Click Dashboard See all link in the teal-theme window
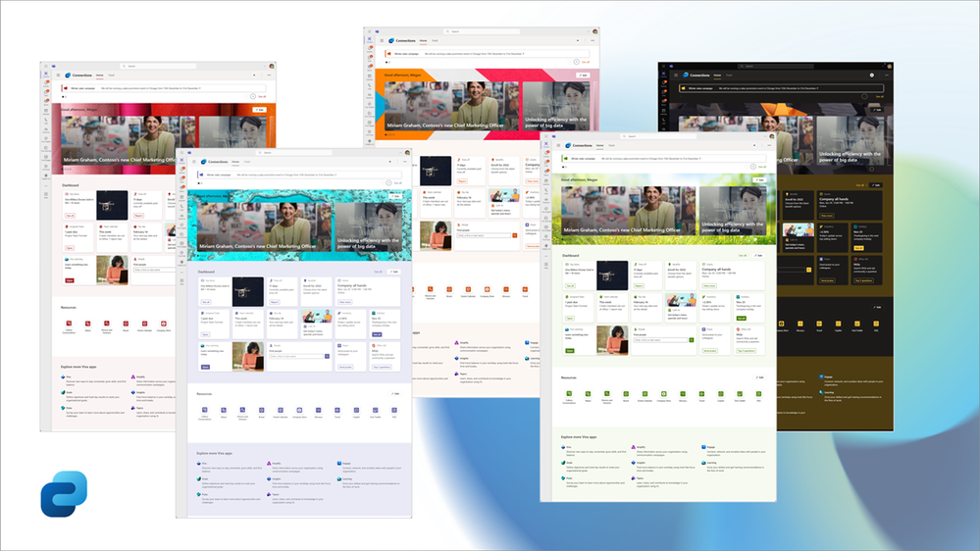 pos(378,272)
